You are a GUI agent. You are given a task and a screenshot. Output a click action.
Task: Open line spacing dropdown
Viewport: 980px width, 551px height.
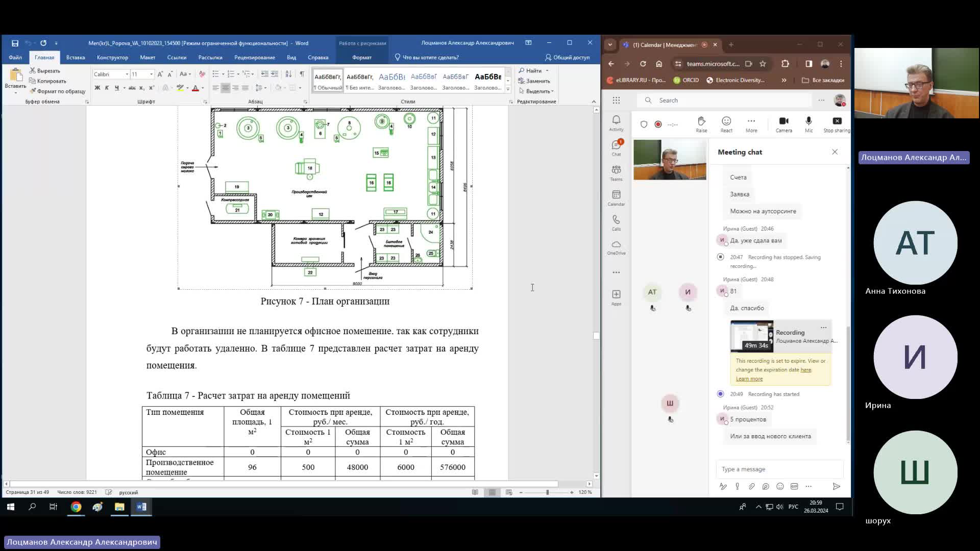261,88
